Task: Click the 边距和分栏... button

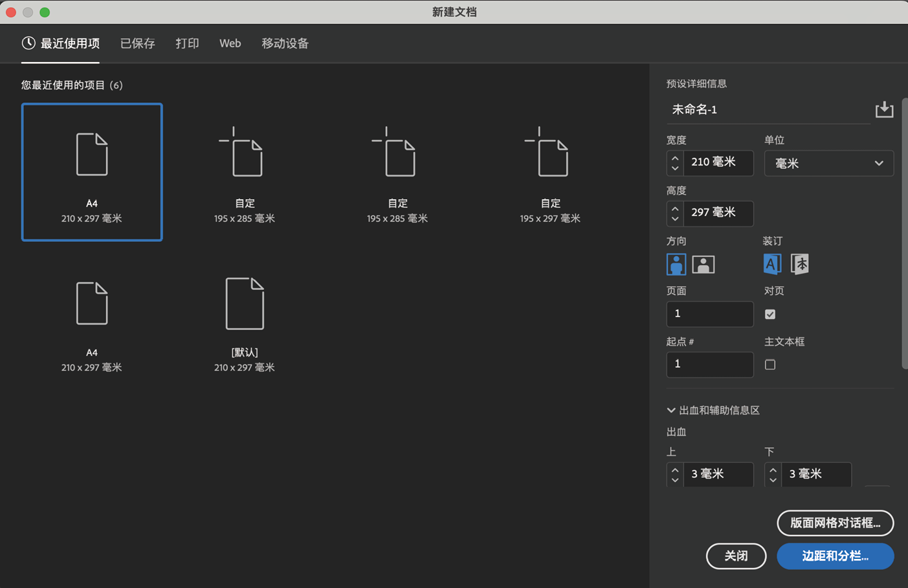Action: [x=835, y=556]
